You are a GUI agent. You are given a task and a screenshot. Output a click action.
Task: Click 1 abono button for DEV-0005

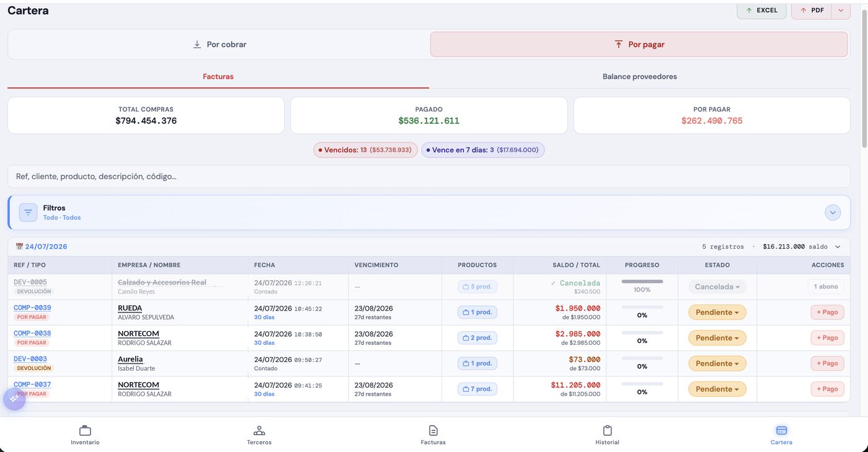(x=826, y=286)
